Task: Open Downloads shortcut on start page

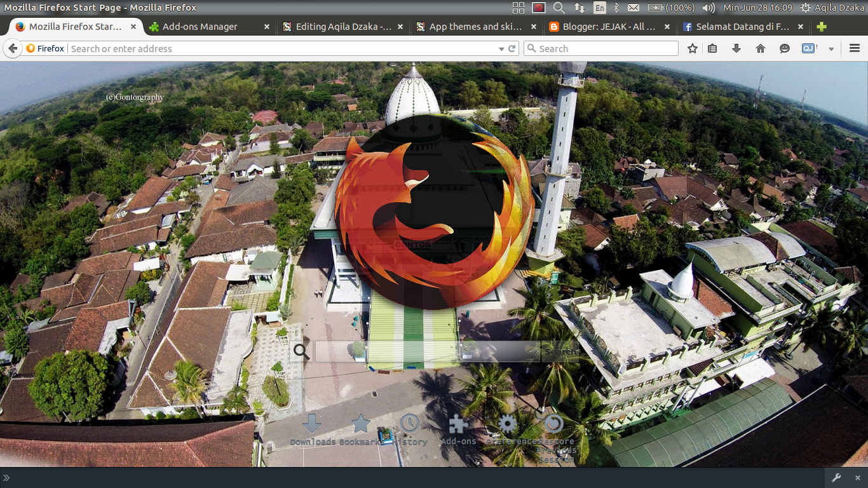Action: 312,430
